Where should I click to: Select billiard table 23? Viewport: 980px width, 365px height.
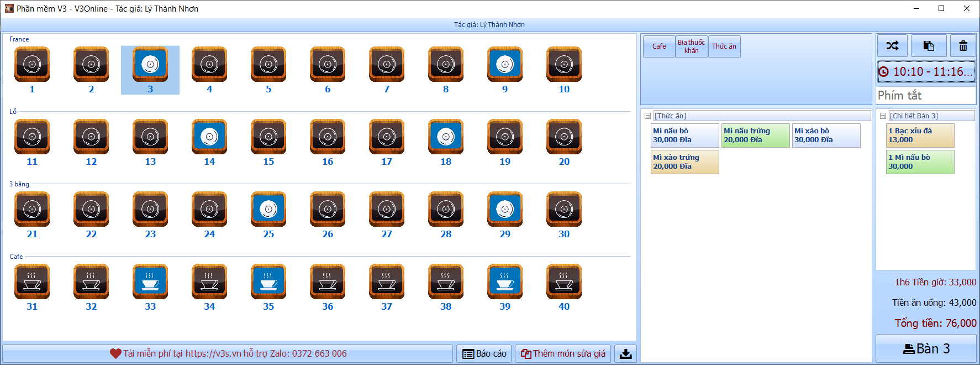150,215
